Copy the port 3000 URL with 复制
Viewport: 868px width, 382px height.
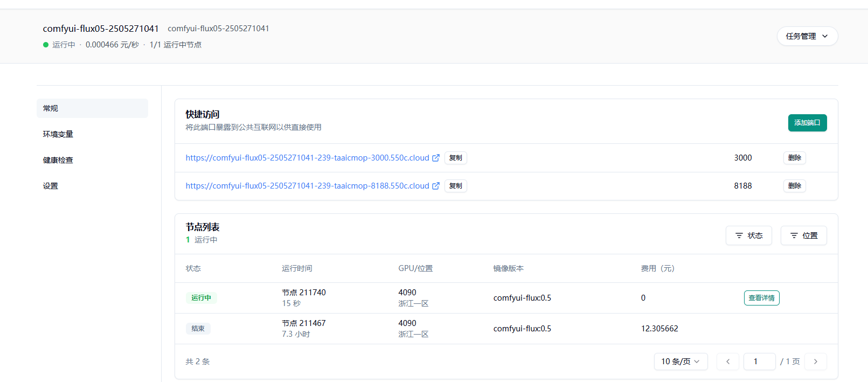tap(455, 158)
